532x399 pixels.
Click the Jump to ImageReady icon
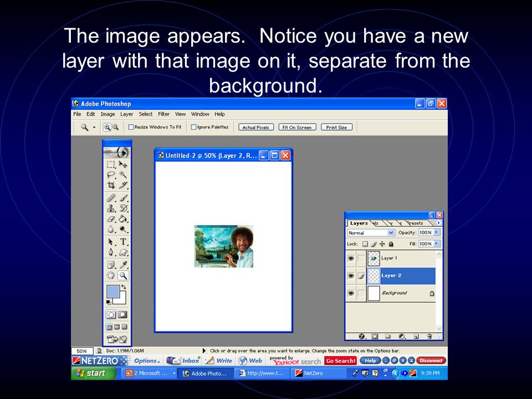pyautogui.click(x=117, y=339)
